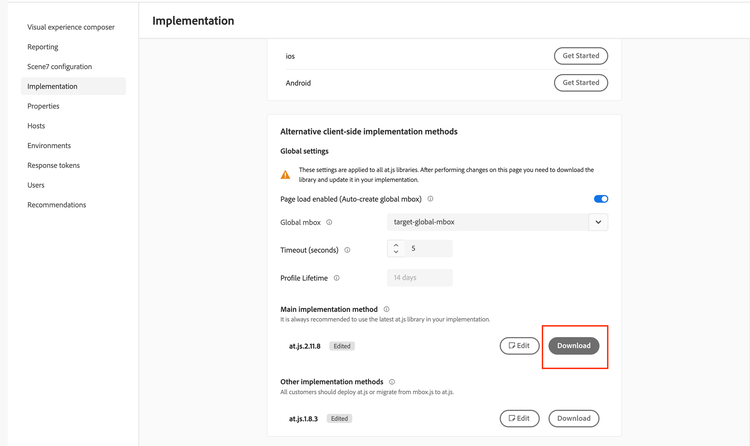This screenshot has height=446, width=750.
Task: Click the Profile Lifetime field
Action: click(419, 278)
